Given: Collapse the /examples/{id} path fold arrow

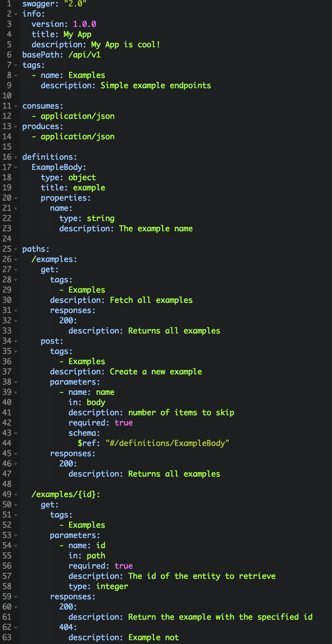Looking at the screenshot, I should pyautogui.click(x=16, y=494).
